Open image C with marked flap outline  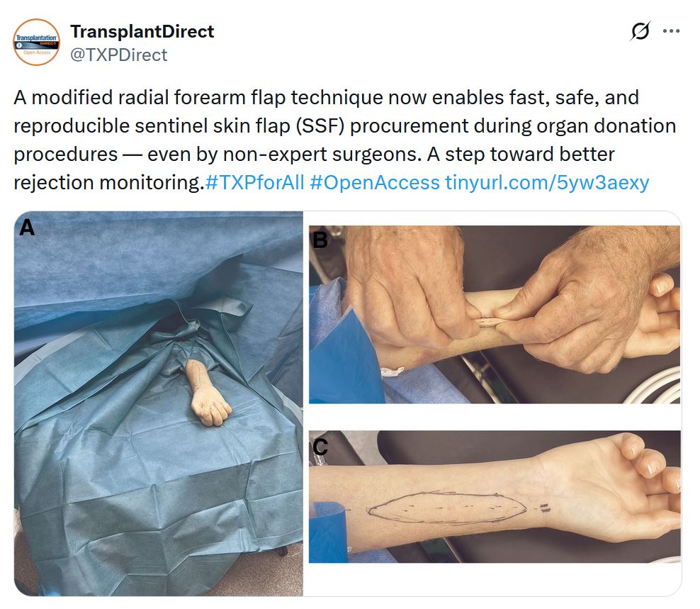pyautogui.click(x=495, y=496)
